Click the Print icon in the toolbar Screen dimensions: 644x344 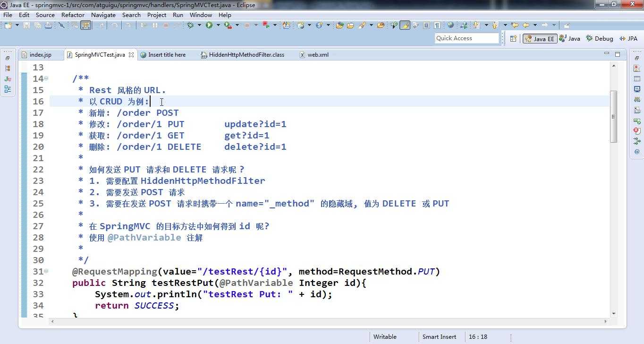48,25
